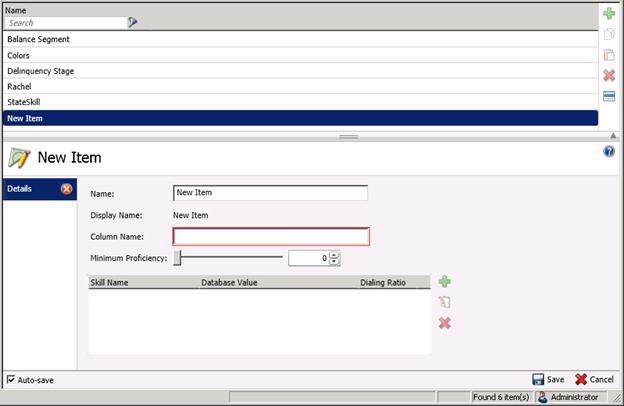This screenshot has width=624, height=406.
Task: Click the splitter handle between panes
Action: coord(348,135)
